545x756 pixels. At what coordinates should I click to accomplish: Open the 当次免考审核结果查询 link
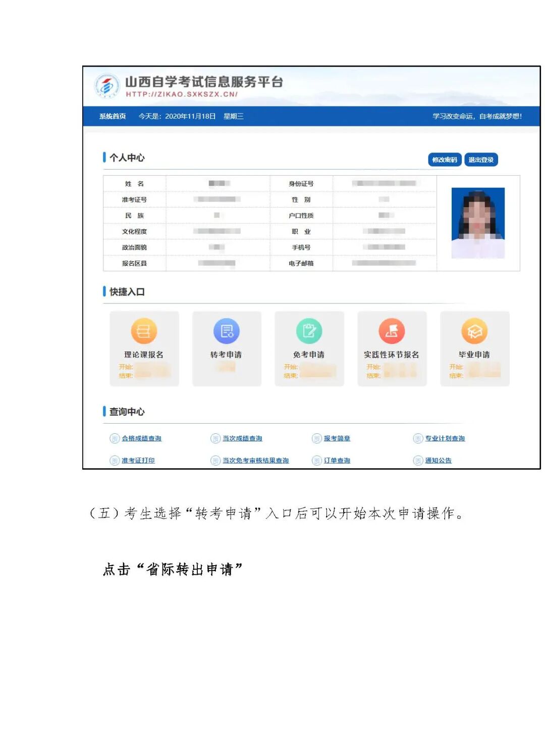[256, 460]
